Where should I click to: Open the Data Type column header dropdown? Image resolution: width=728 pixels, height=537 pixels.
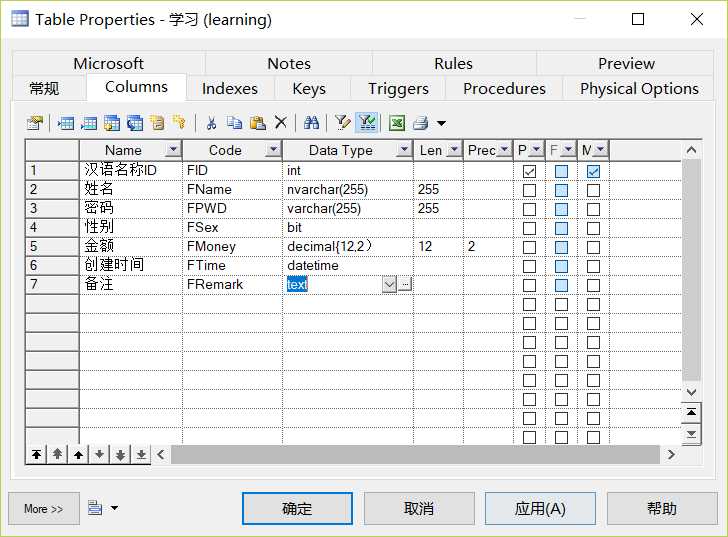tap(404, 149)
